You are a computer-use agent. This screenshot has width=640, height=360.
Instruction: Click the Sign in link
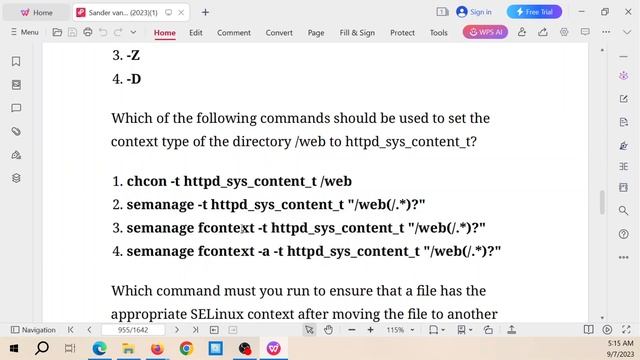point(474,12)
